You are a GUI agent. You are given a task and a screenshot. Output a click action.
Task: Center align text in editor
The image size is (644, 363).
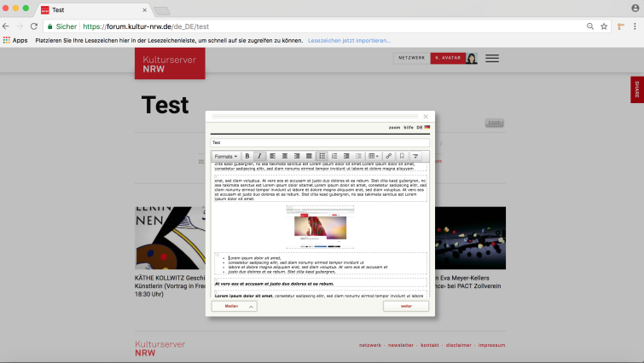point(285,156)
